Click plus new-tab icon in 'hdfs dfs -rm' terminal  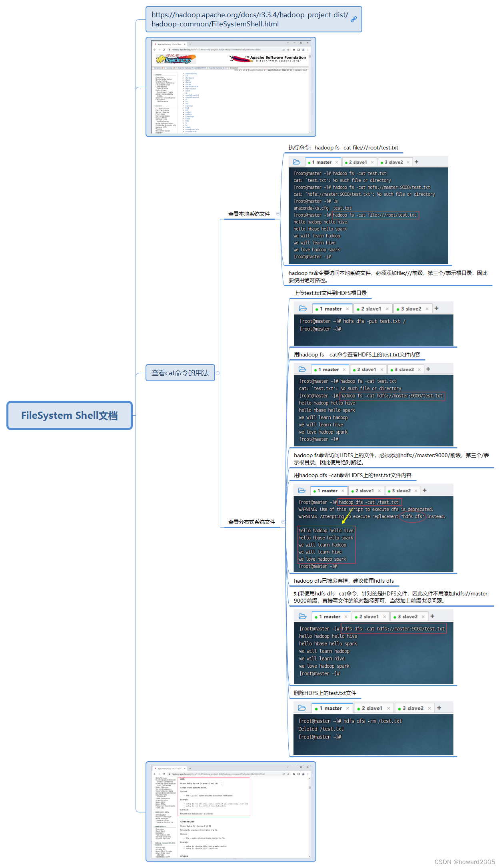coord(439,708)
